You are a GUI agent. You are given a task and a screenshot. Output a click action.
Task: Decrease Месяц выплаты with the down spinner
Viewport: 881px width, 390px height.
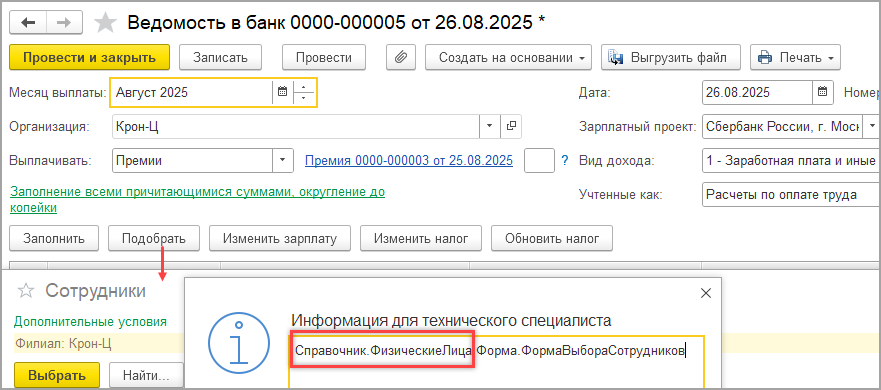[304, 98]
